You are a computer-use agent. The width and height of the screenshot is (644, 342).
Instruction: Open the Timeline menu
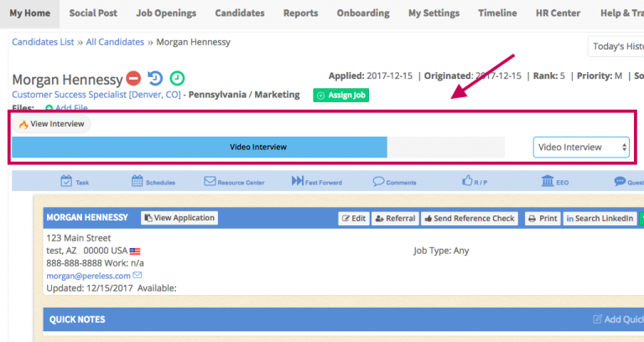tap(497, 13)
